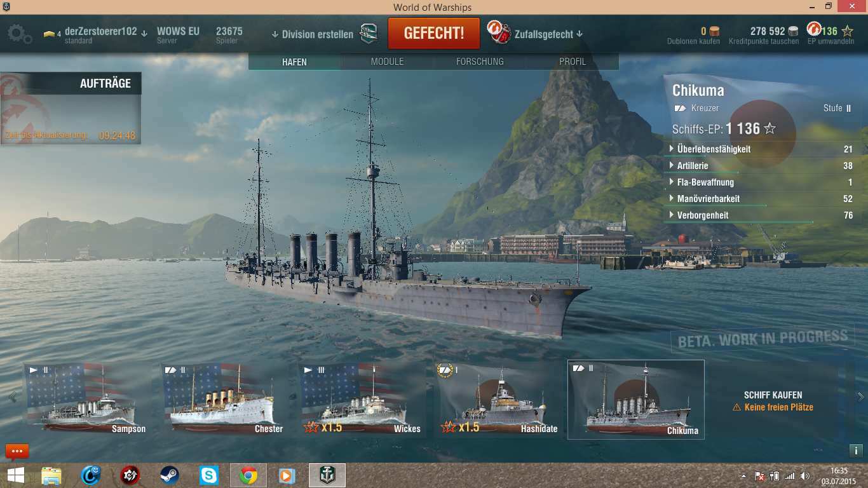Click the Kreuzer ship class icon

681,109
